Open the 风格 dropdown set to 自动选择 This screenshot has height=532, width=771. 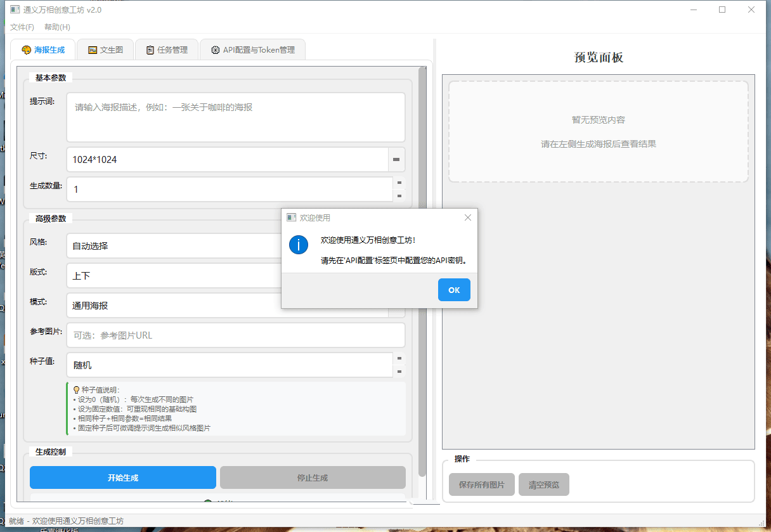171,246
